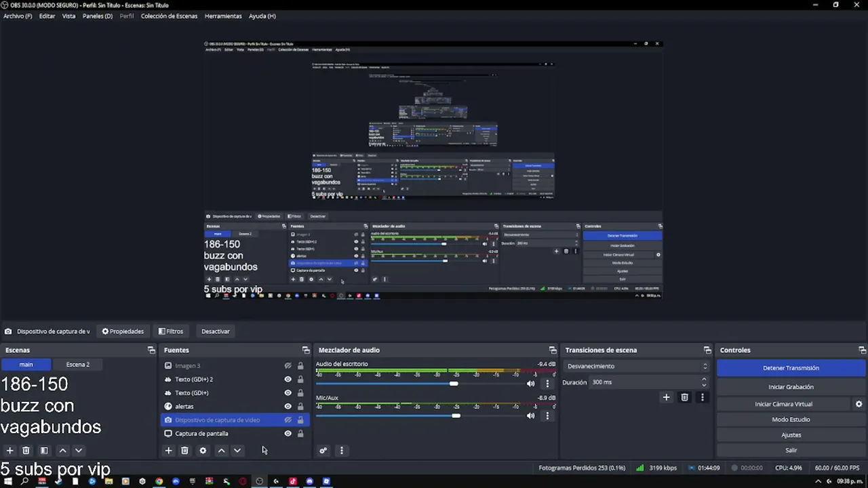Hide the Captura de pantalla source
Screen dimensions: 868x488
point(288,433)
